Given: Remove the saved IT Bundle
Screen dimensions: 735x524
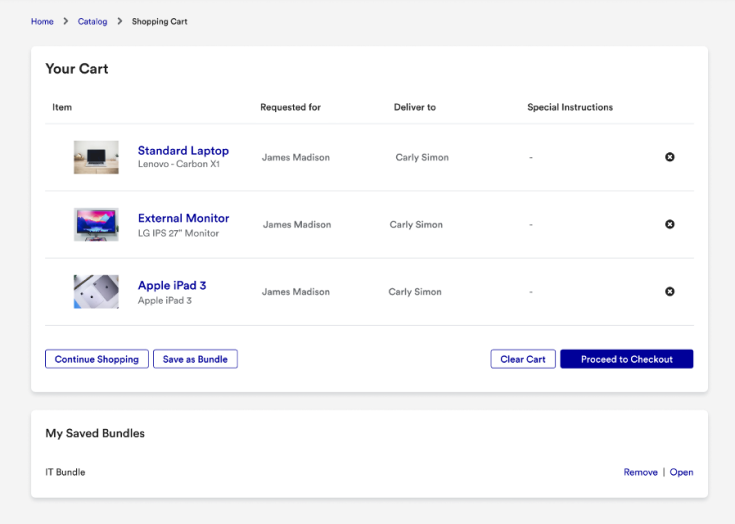Looking at the screenshot, I should pos(640,472).
